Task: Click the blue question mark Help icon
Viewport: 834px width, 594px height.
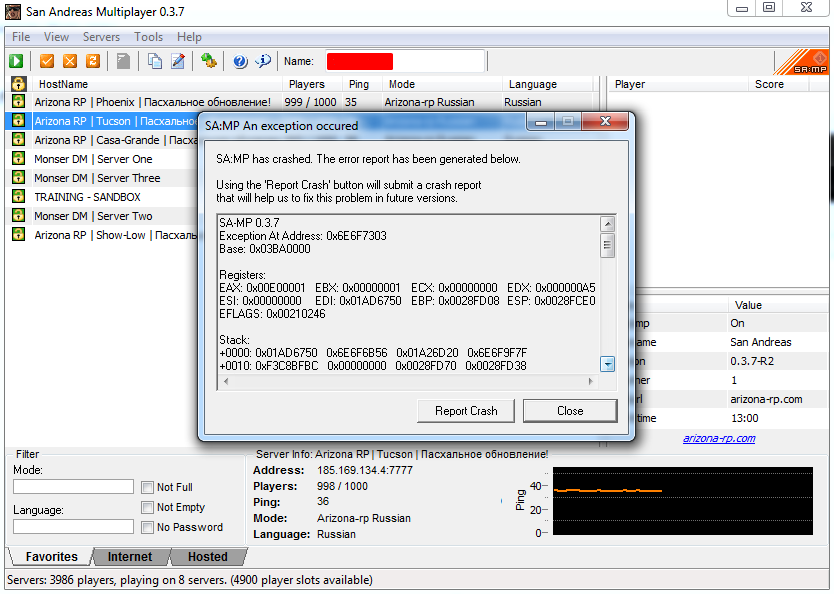Action: tap(240, 61)
